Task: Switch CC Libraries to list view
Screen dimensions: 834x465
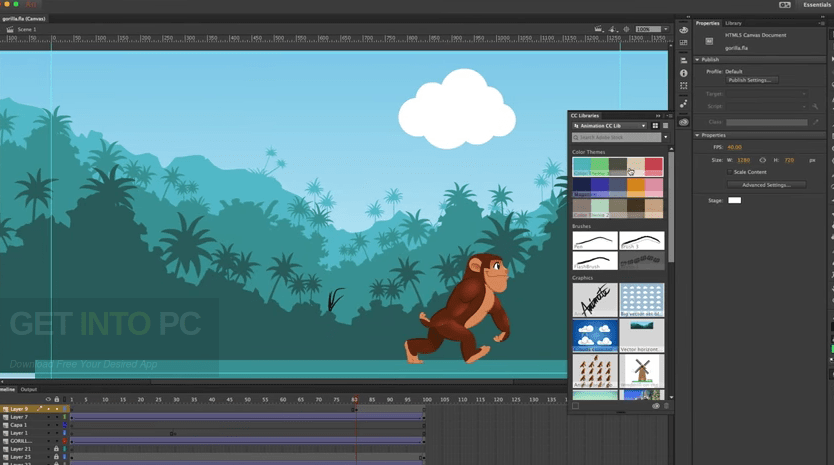Action: [x=665, y=126]
